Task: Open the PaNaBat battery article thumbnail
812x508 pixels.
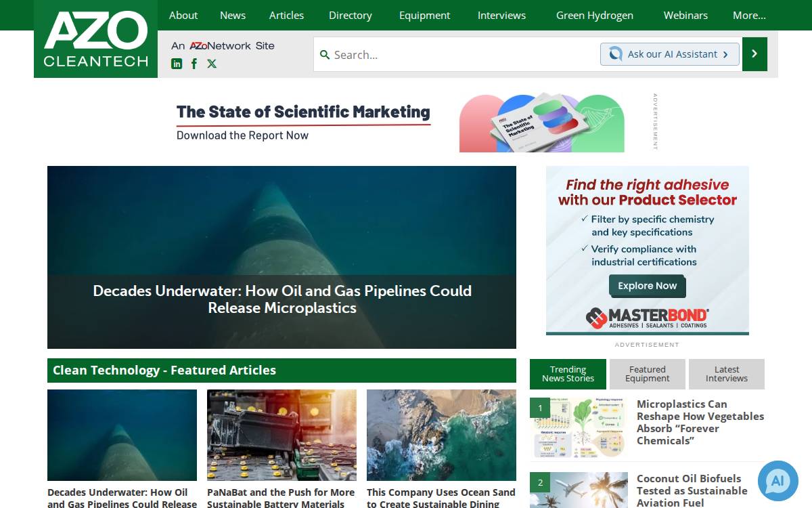Action: pos(281,435)
